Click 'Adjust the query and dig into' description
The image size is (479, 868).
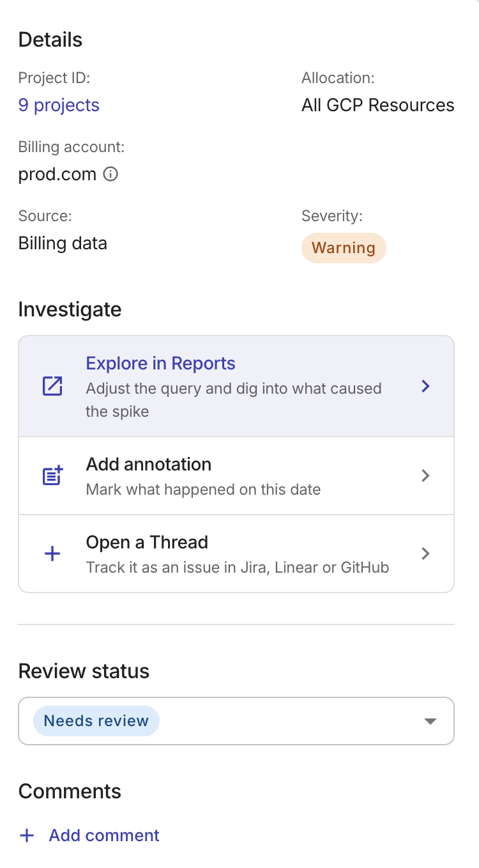234,400
